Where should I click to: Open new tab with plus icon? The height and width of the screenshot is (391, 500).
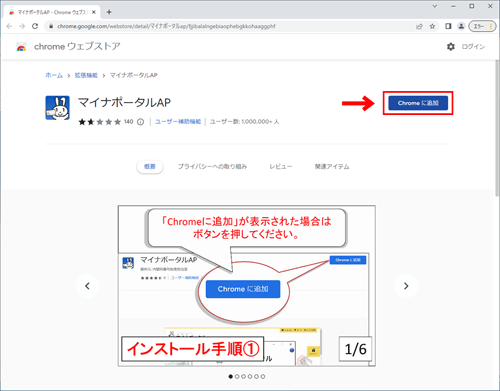[109, 12]
